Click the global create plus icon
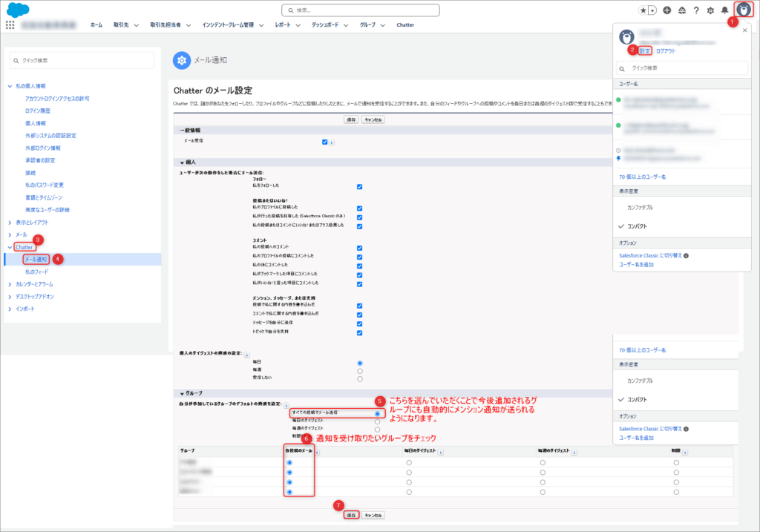Image resolution: width=760 pixels, height=532 pixels. point(667,10)
